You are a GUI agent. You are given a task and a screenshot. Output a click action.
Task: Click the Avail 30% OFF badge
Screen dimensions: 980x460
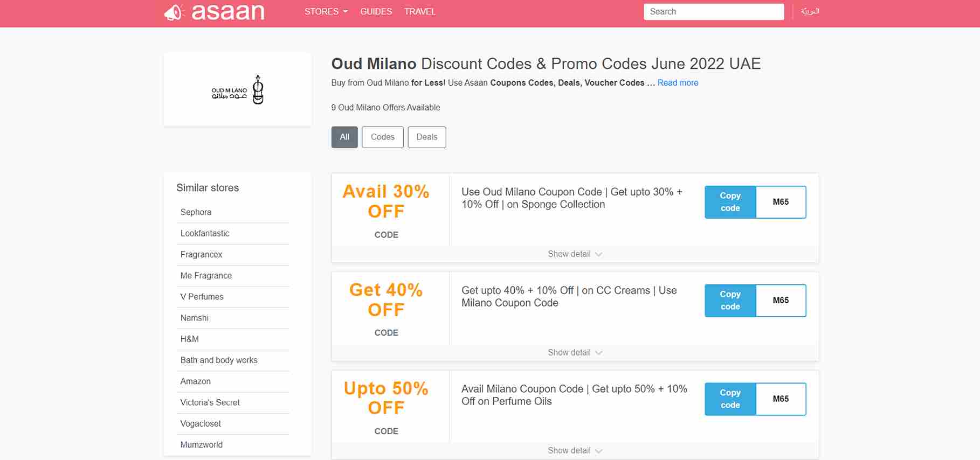click(x=386, y=201)
